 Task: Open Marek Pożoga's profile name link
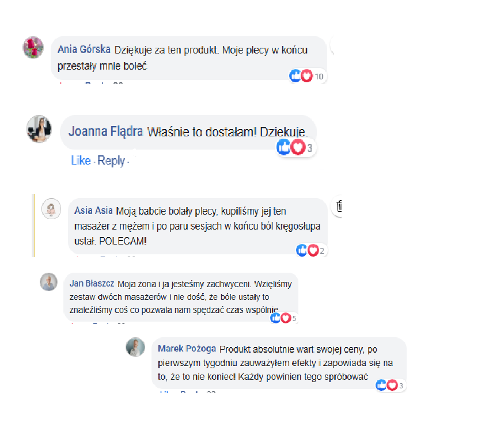click(187, 349)
